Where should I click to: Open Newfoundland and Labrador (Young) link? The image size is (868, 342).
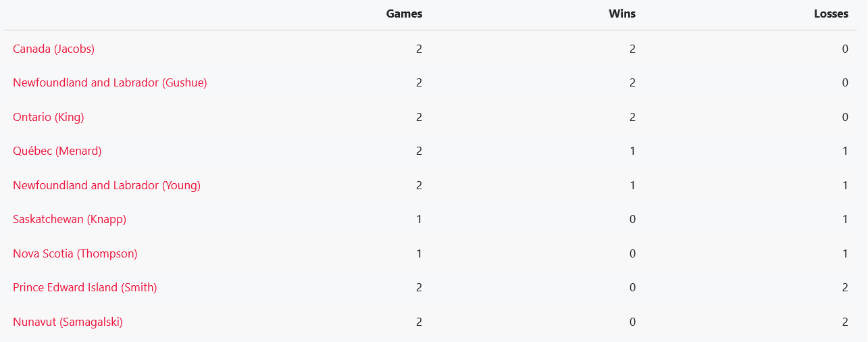(106, 185)
